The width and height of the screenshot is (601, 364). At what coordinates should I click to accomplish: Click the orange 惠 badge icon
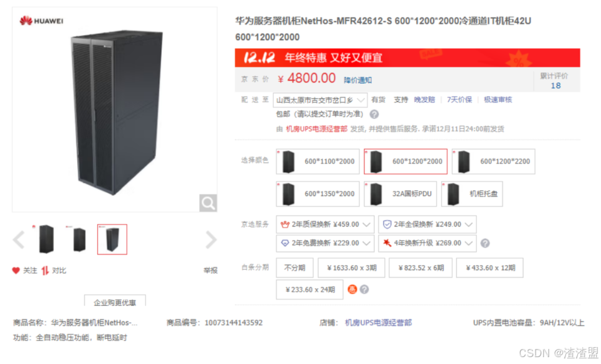[352, 289]
